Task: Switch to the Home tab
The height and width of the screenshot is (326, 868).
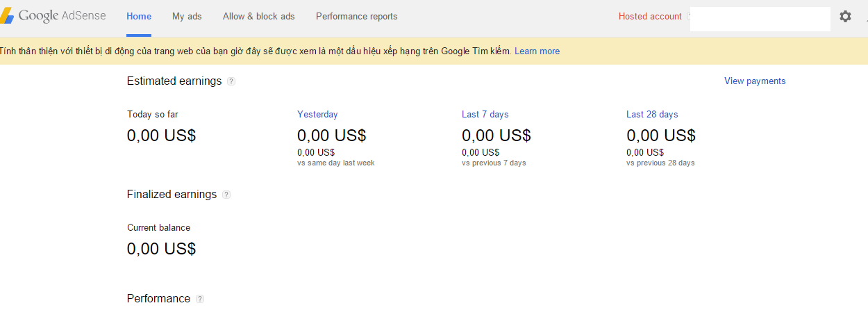Action: point(139,17)
